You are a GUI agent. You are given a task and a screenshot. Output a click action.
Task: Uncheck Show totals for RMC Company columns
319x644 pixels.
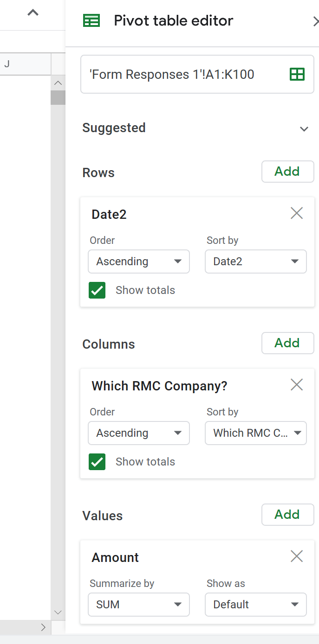coord(97,462)
